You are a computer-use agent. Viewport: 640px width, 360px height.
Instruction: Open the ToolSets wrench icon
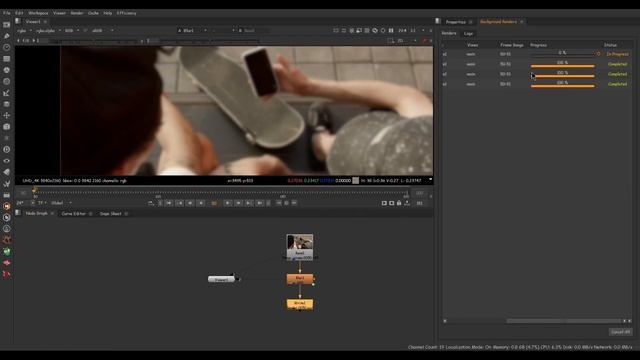tap(7, 184)
